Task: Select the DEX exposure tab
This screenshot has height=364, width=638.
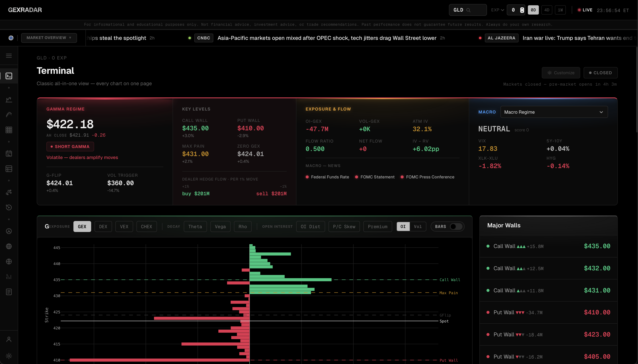Action: pos(103,226)
